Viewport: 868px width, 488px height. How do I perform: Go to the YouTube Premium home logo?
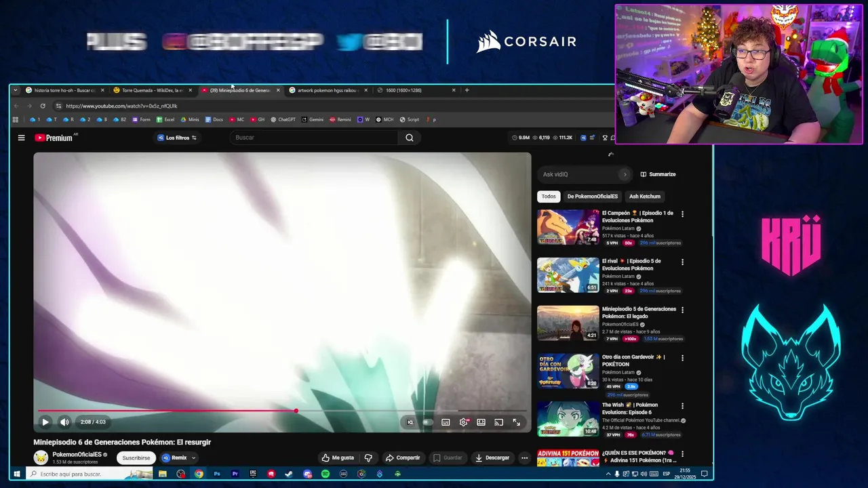coord(54,138)
